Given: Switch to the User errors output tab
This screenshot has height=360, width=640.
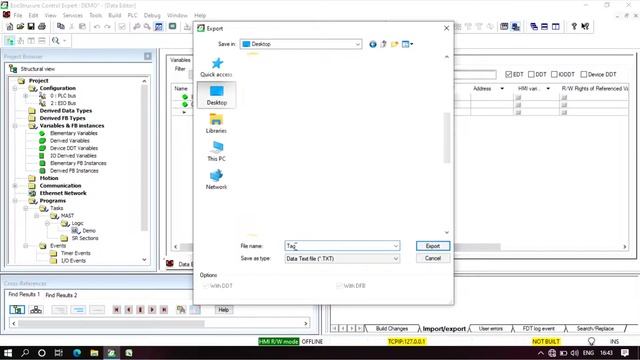Looking at the screenshot, I should [x=491, y=329].
